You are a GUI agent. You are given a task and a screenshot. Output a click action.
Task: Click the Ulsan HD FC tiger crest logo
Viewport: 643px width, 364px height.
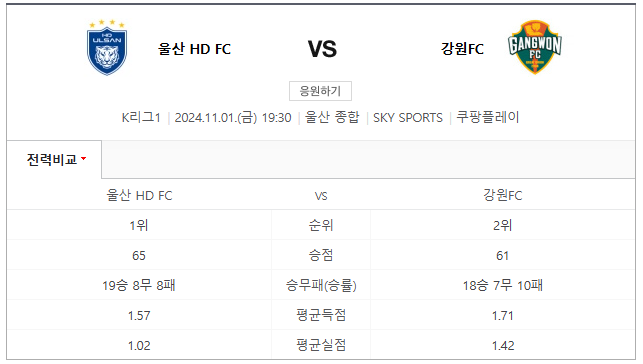[x=107, y=48]
